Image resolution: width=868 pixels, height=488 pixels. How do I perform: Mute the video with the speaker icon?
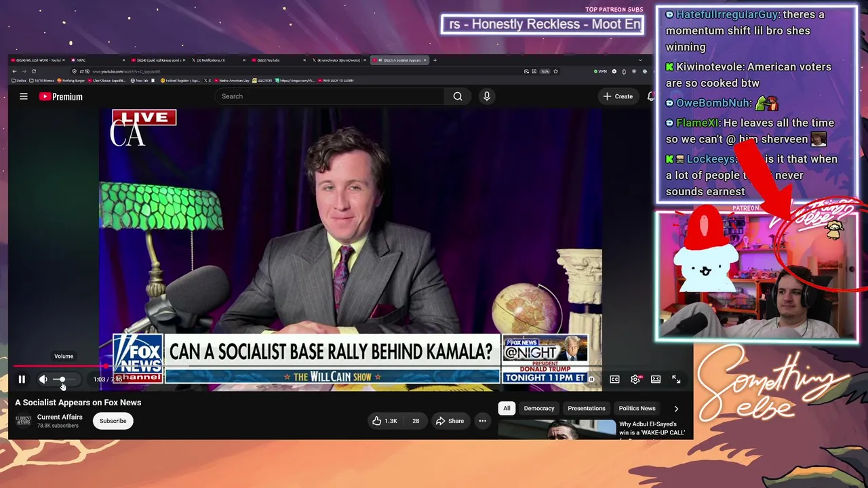[43, 380]
